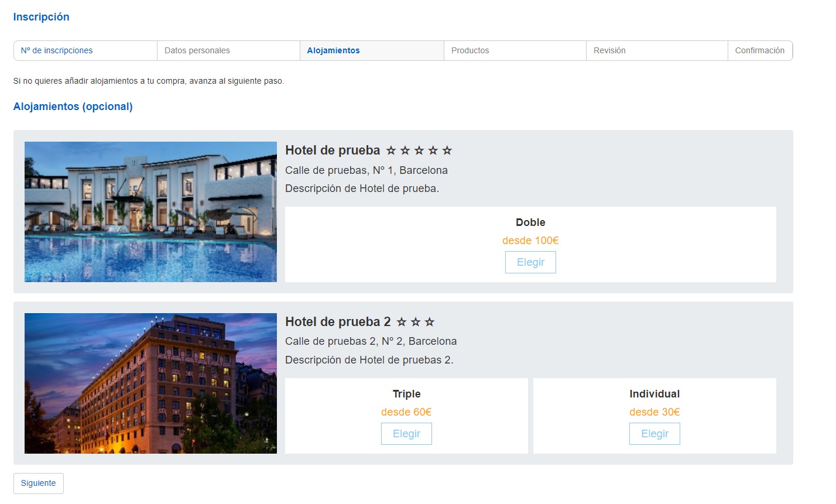Click the fifth star of Hotel de prueba
The width and height of the screenshot is (836, 504).
447,151
